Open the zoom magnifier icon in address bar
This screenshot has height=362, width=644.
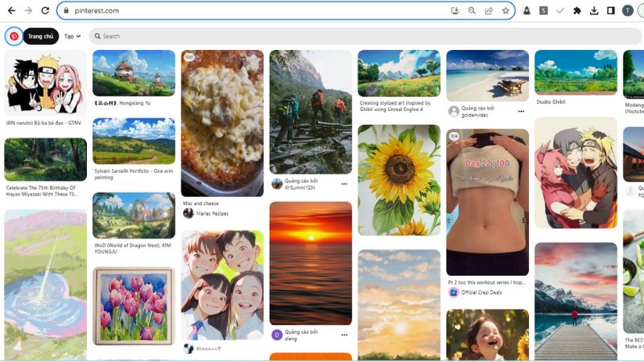[x=472, y=10]
